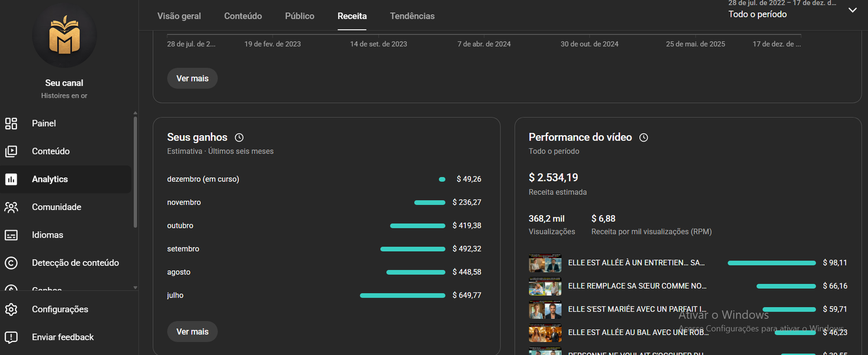Click Ver mais below the chart

coord(192,79)
